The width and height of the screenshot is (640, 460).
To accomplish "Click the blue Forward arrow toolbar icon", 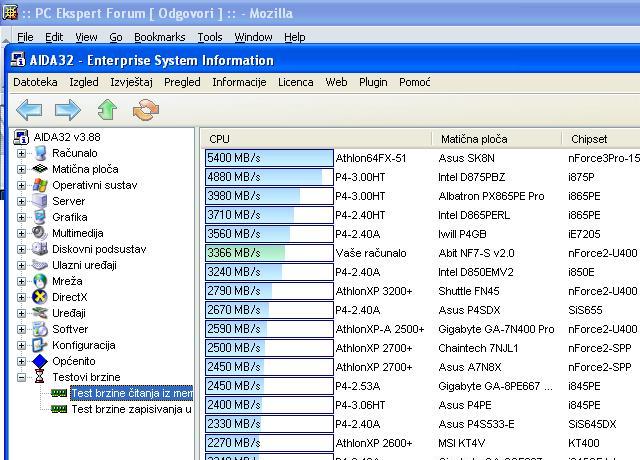I will pyautogui.click(x=67, y=109).
